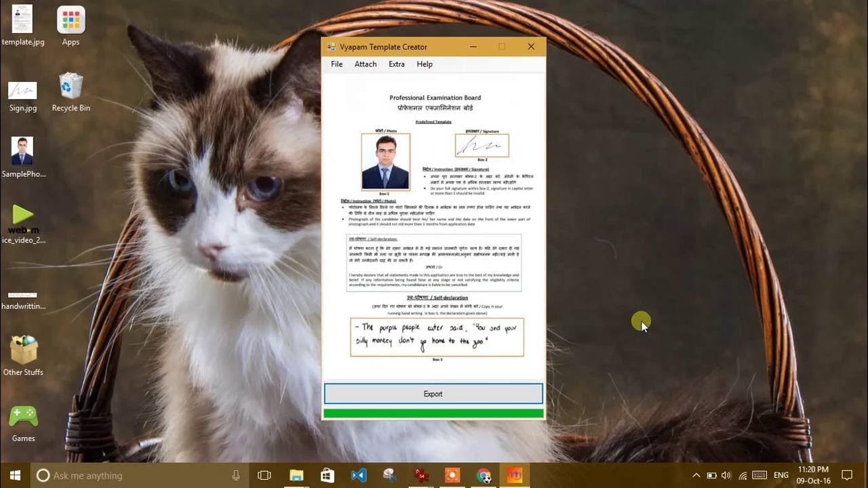The image size is (868, 488).
Task: Click the volume speaker tray icon
Action: [727, 476]
